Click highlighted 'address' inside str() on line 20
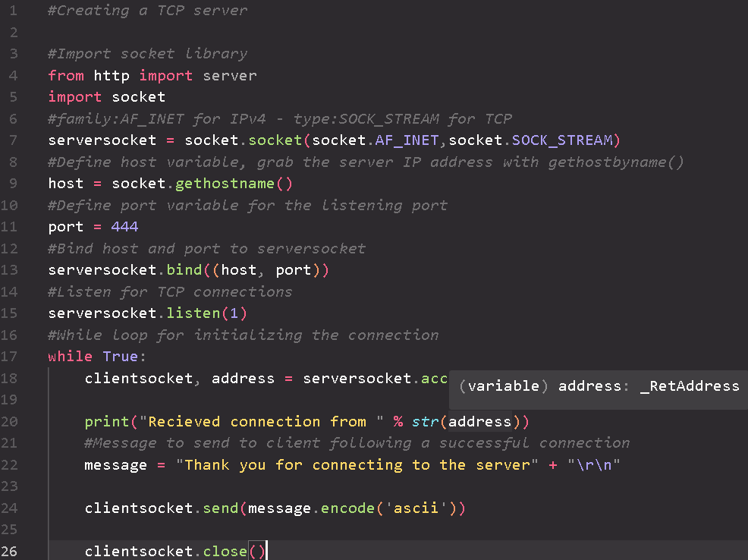 [x=479, y=422]
